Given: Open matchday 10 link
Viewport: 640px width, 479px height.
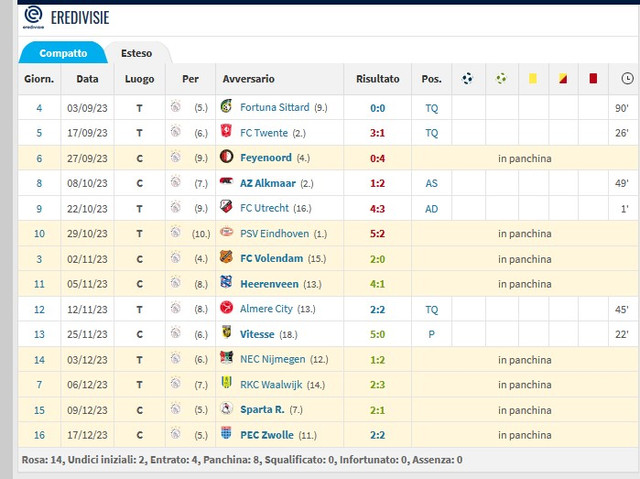Looking at the screenshot, I should (x=39, y=234).
